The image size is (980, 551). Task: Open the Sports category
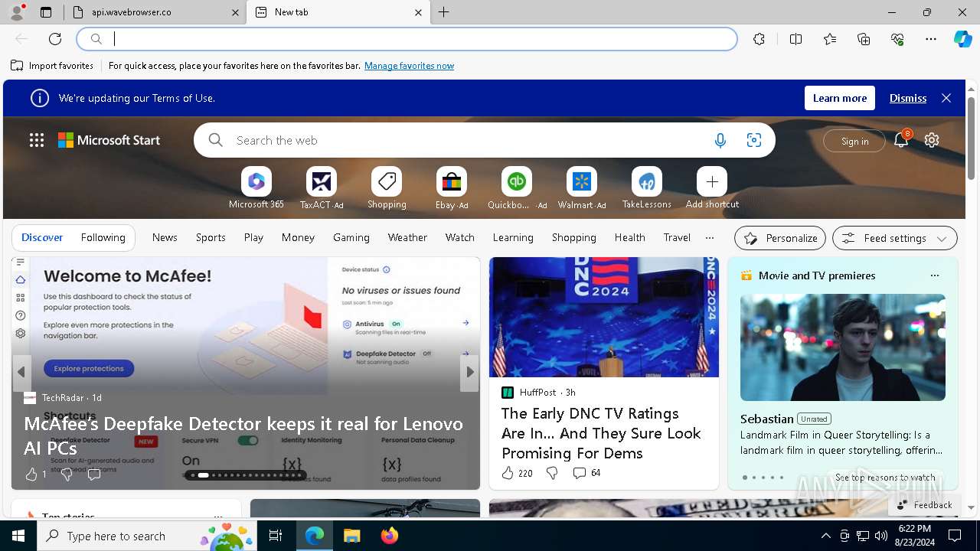pyautogui.click(x=211, y=237)
